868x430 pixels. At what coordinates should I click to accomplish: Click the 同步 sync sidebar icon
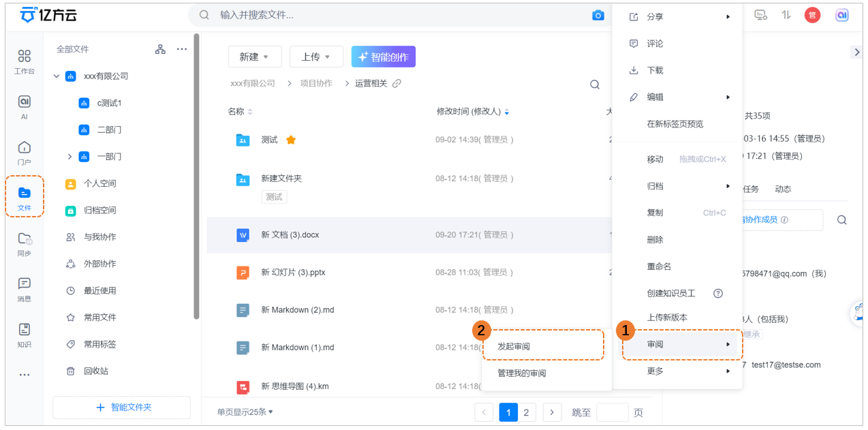[25, 243]
